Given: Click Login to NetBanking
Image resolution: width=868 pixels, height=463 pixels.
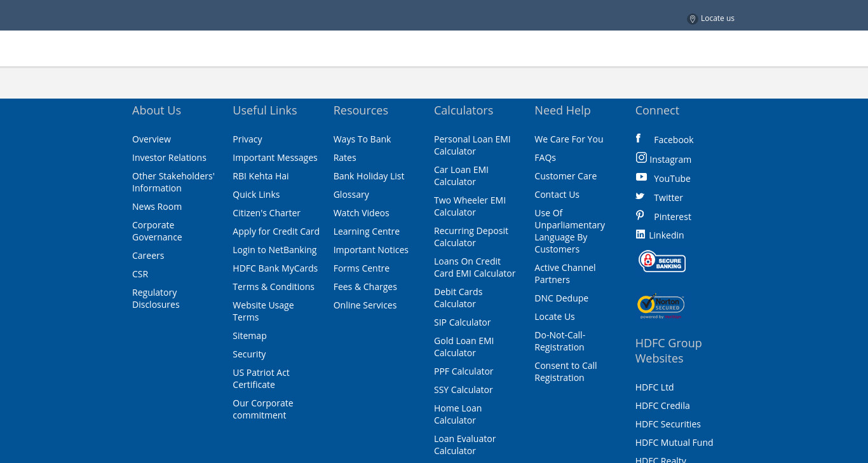Looking at the screenshot, I should tap(275, 250).
